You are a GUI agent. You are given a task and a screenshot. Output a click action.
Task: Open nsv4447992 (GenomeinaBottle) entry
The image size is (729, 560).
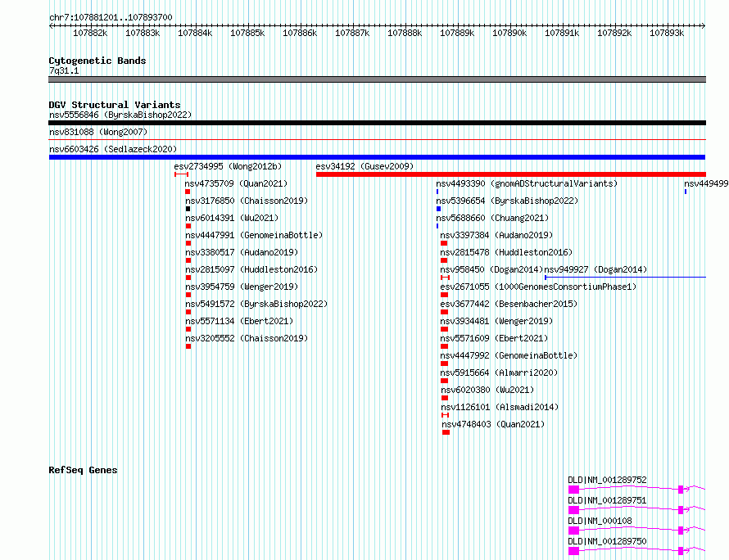[509, 355]
